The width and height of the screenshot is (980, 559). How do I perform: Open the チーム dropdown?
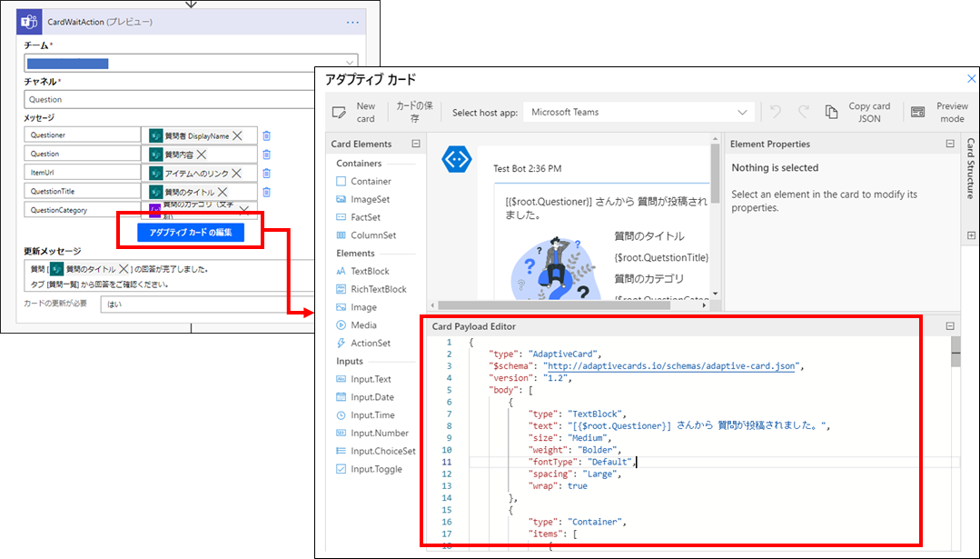tap(192, 63)
